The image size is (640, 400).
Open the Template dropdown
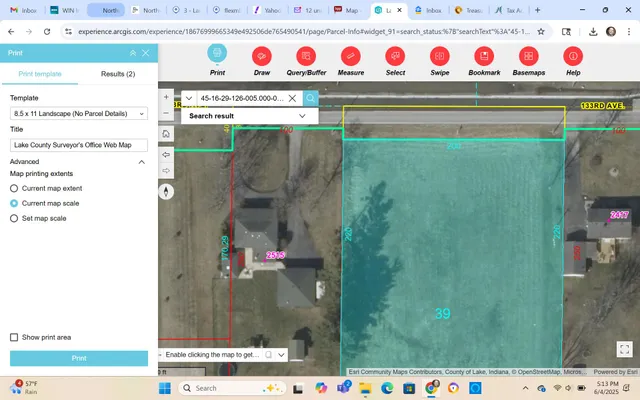(x=78, y=114)
